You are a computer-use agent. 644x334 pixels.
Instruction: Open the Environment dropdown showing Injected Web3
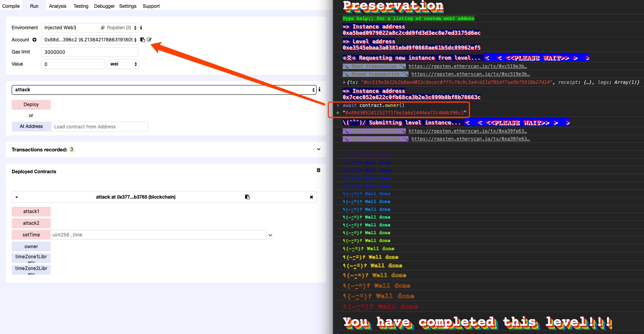pos(90,28)
